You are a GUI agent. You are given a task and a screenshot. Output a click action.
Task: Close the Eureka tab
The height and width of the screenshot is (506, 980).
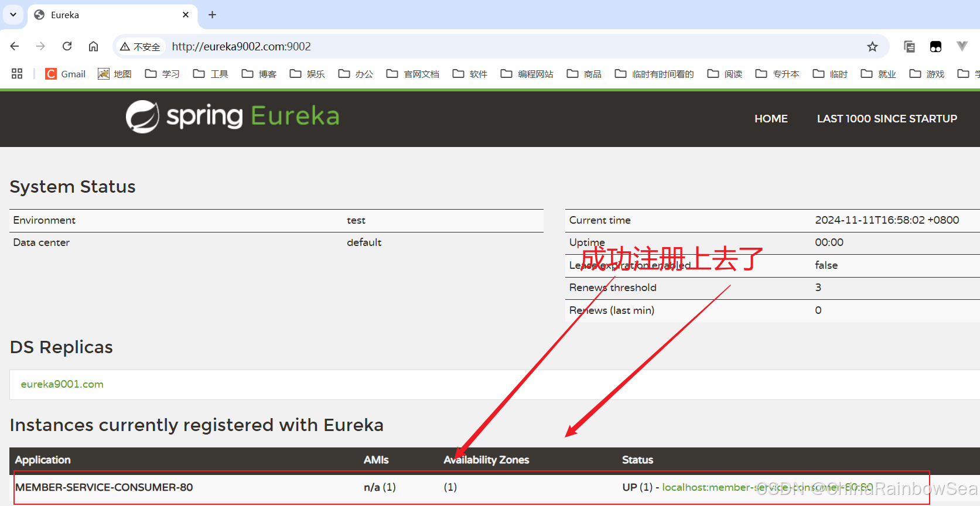tap(186, 15)
